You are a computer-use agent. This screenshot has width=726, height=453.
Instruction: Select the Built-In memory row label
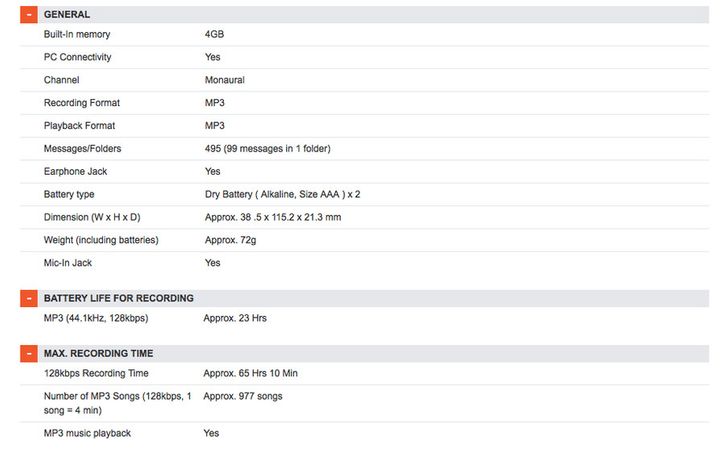(x=82, y=34)
